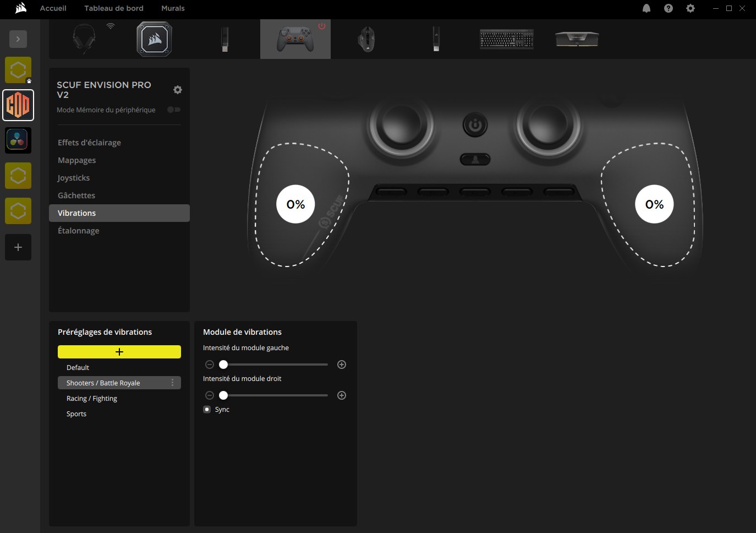Click the right module intensity slider handle
This screenshot has height=533, width=756.
click(x=223, y=395)
